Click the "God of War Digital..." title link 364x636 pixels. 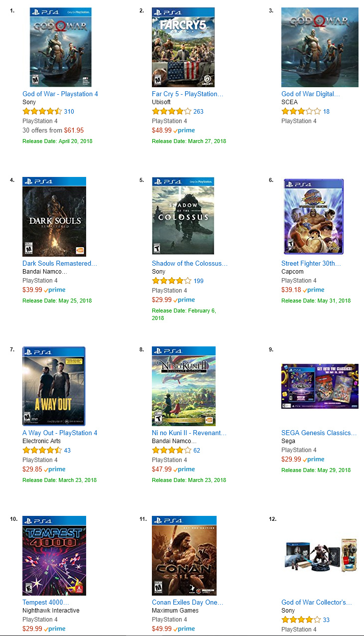[x=311, y=94]
